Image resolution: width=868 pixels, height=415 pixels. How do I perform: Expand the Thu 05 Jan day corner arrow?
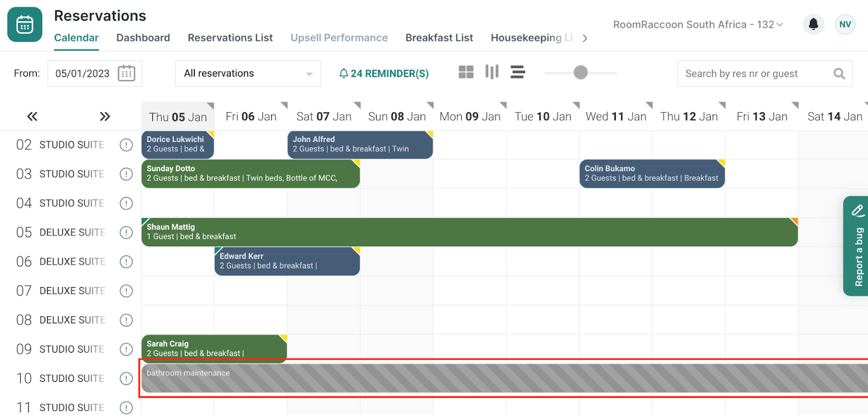(x=210, y=105)
